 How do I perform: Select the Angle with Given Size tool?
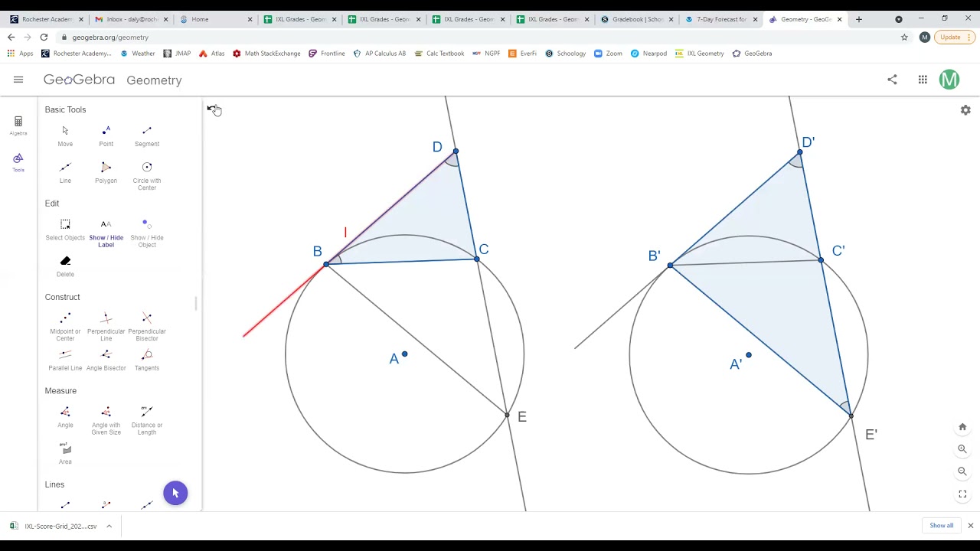pyautogui.click(x=106, y=420)
